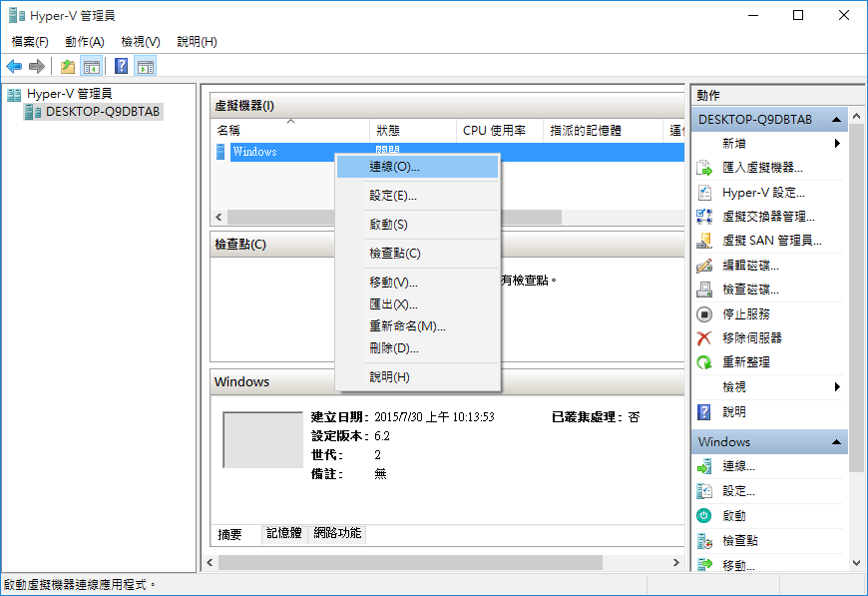This screenshot has width=868, height=596.
Task: Click the Windows name in the VM list
Action: point(254,152)
